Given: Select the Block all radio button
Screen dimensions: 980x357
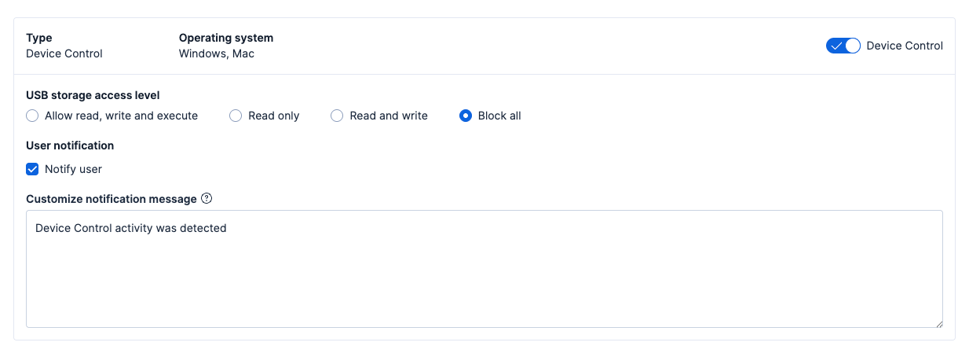Looking at the screenshot, I should pos(466,116).
